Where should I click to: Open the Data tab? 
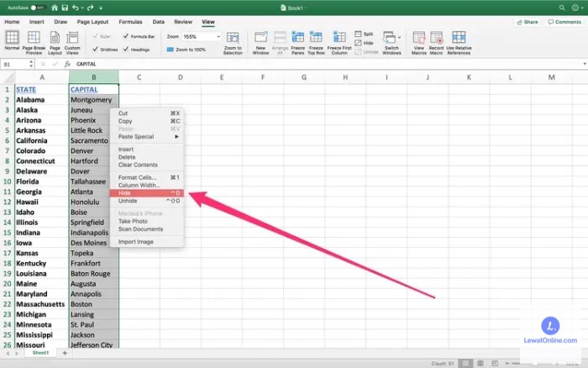(158, 22)
